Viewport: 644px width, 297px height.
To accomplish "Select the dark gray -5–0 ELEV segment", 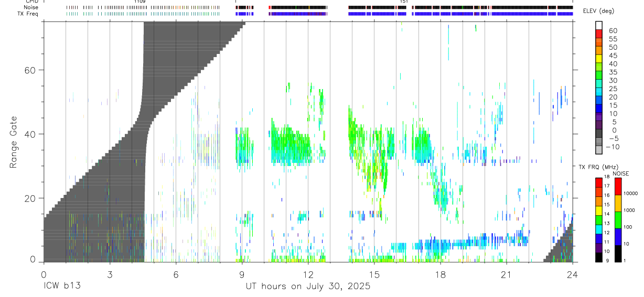I will [599, 134].
